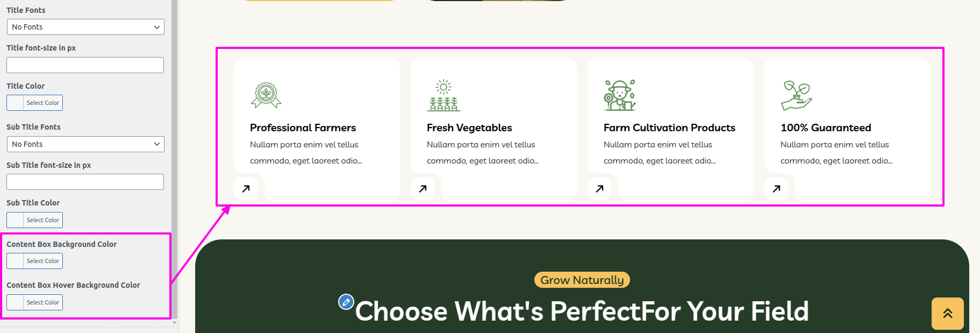
Task: Click the Grow Naturally badge label
Action: tap(582, 280)
